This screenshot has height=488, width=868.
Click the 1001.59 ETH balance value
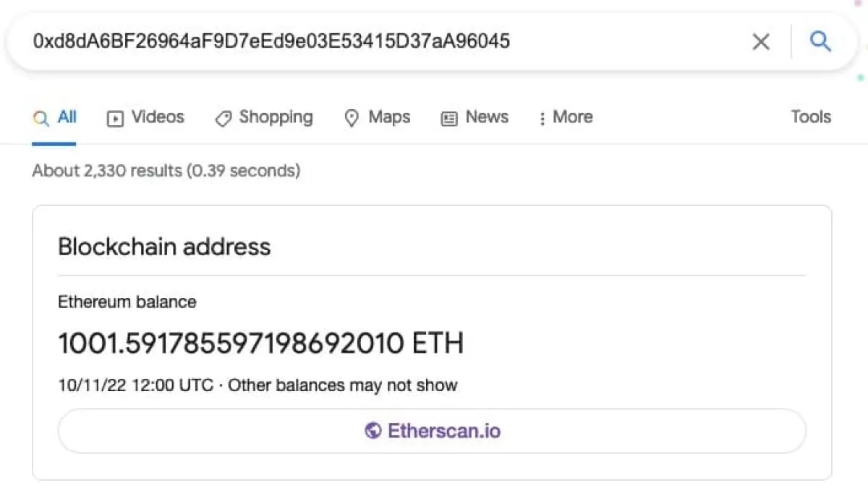tap(260, 343)
